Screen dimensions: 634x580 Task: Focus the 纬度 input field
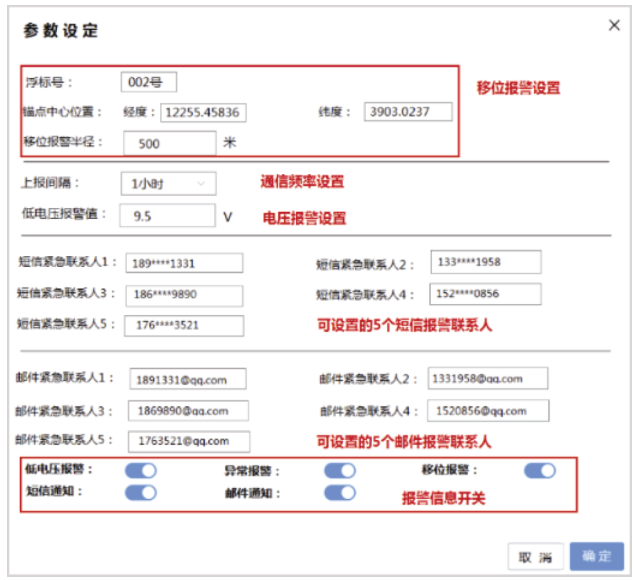pyautogui.click(x=408, y=112)
